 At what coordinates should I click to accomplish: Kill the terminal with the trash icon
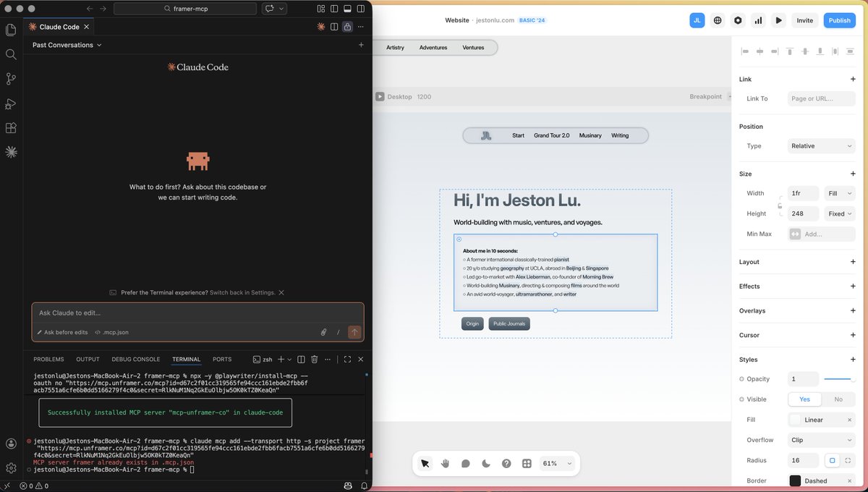click(314, 359)
